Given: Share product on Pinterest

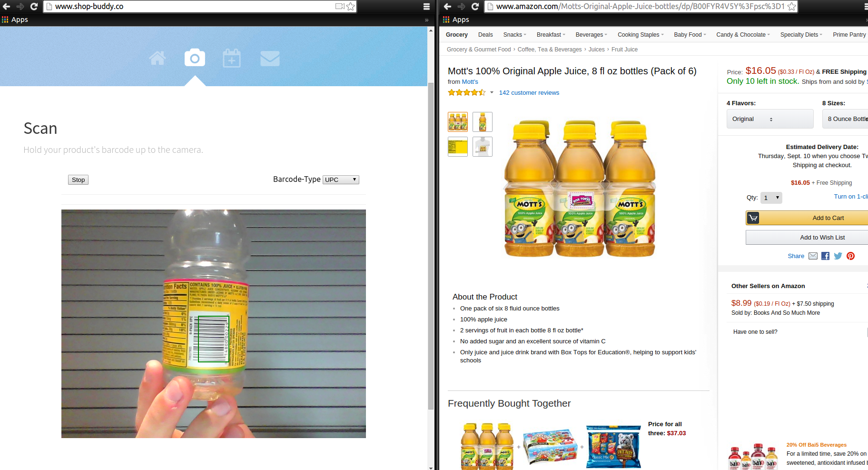Looking at the screenshot, I should (x=851, y=256).
